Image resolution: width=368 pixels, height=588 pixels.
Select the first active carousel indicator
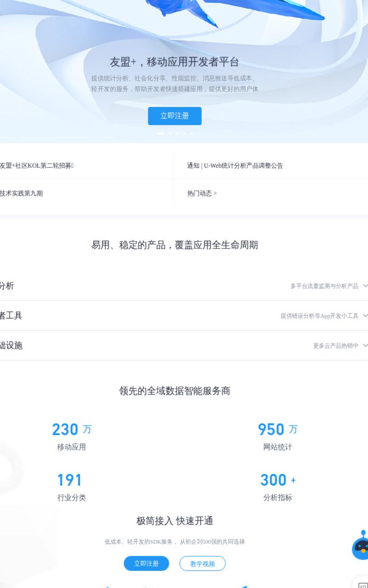(160, 134)
